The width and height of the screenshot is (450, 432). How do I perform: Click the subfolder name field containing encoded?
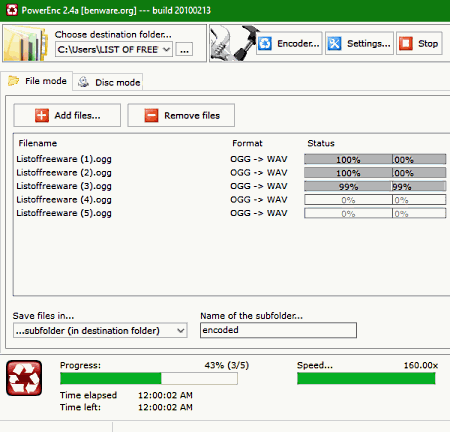click(278, 330)
